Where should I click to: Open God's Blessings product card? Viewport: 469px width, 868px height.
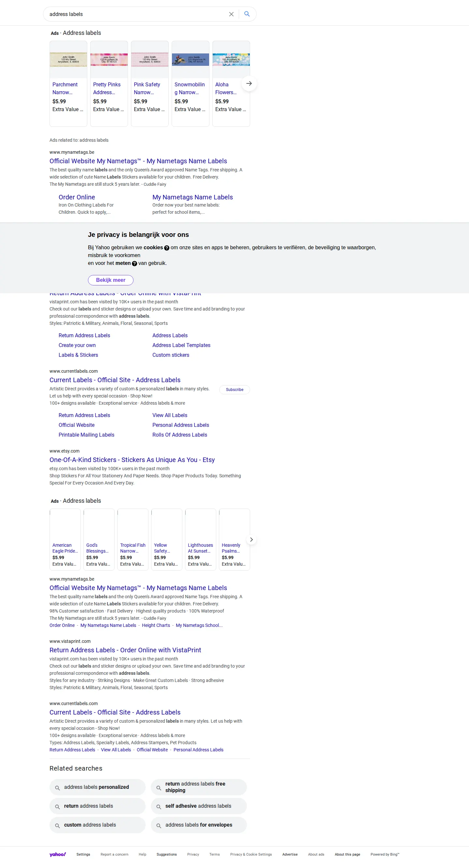click(x=99, y=540)
